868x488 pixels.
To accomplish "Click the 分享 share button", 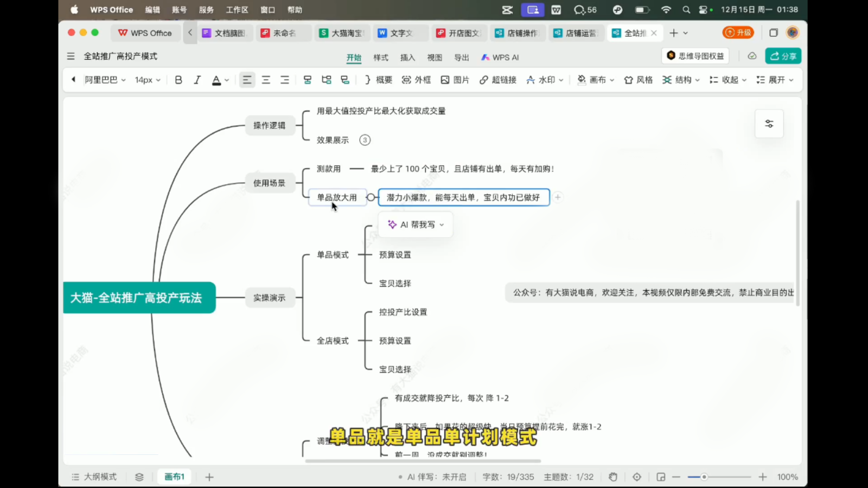I will [x=783, y=56].
